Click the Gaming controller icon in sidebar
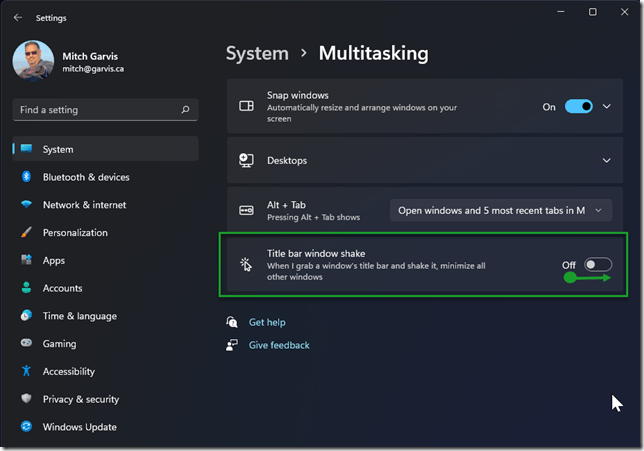Viewport: 644px width, 451px height. coord(26,344)
